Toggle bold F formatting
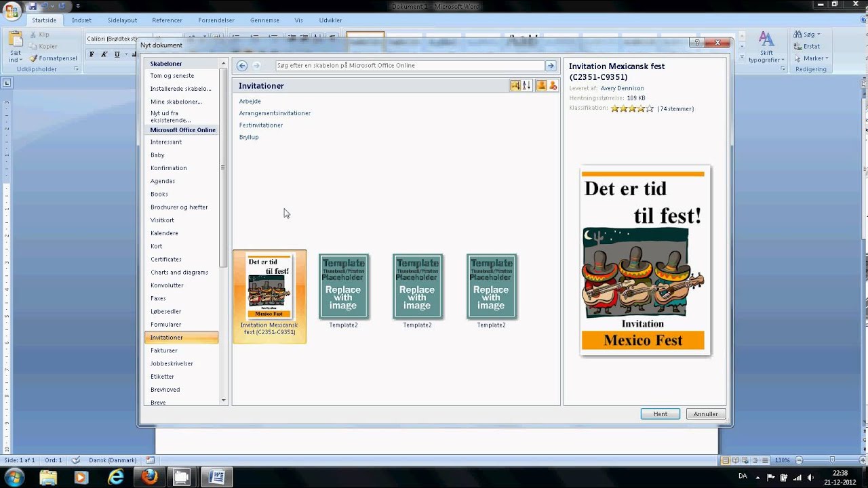This screenshot has width=868, height=488. (x=92, y=54)
